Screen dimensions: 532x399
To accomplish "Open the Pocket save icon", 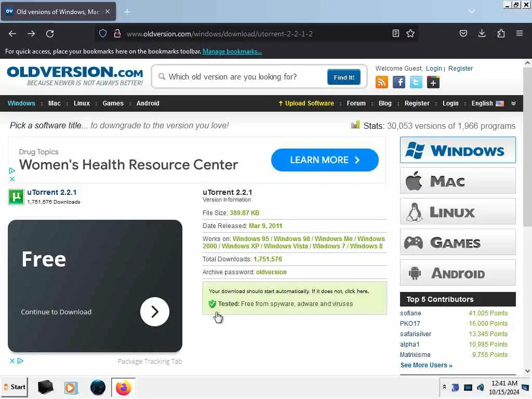I will 463,33.
